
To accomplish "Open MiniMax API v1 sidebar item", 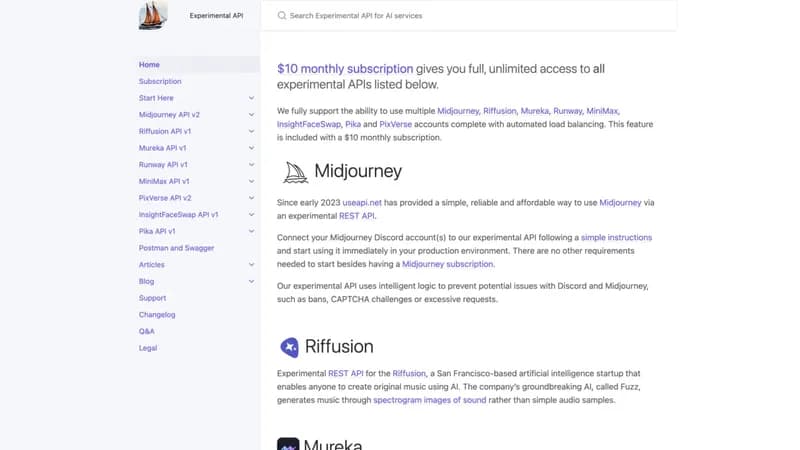I will [164, 181].
